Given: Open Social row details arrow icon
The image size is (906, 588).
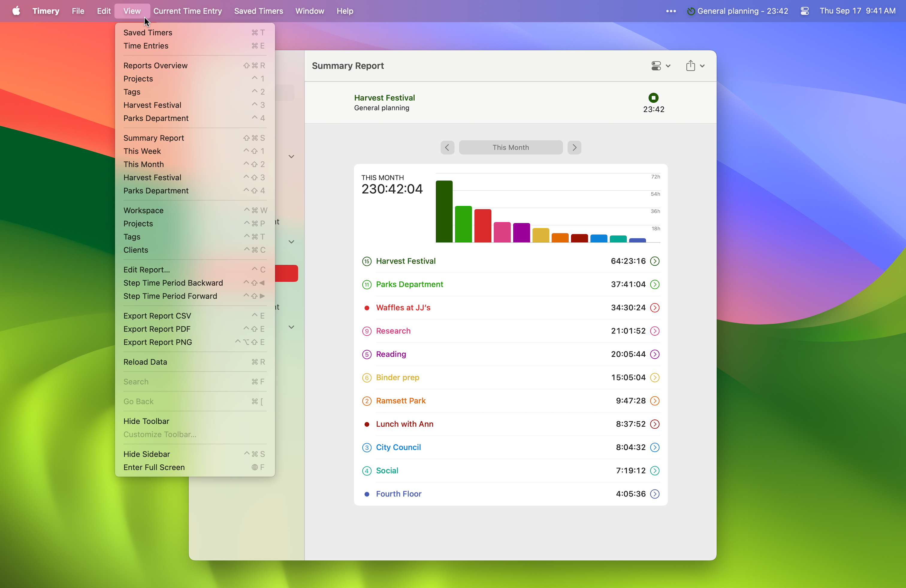Looking at the screenshot, I should click(x=655, y=471).
